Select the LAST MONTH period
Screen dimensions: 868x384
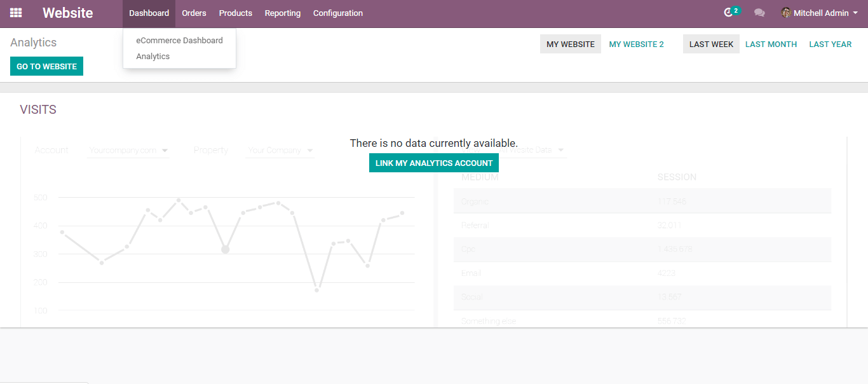(771, 44)
